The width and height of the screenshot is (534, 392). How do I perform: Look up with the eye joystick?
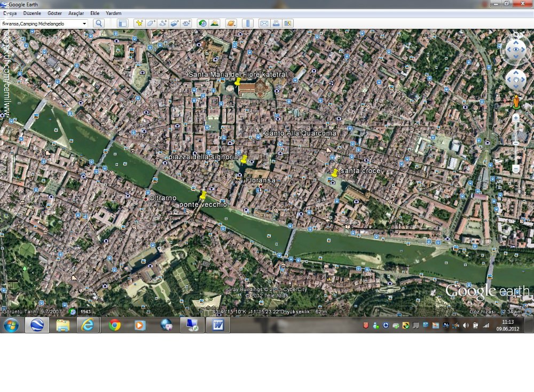(516, 43)
